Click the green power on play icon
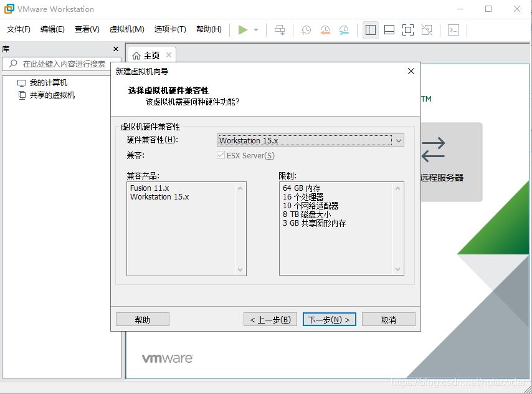Viewport: 532px width, 394px height. coord(242,30)
